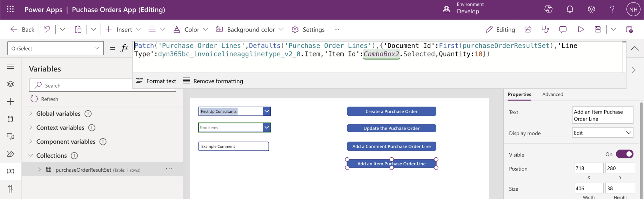Open the toolbar overflow ellipsis menu
Viewport: 644px width, 199px height.
pyautogui.click(x=337, y=29)
